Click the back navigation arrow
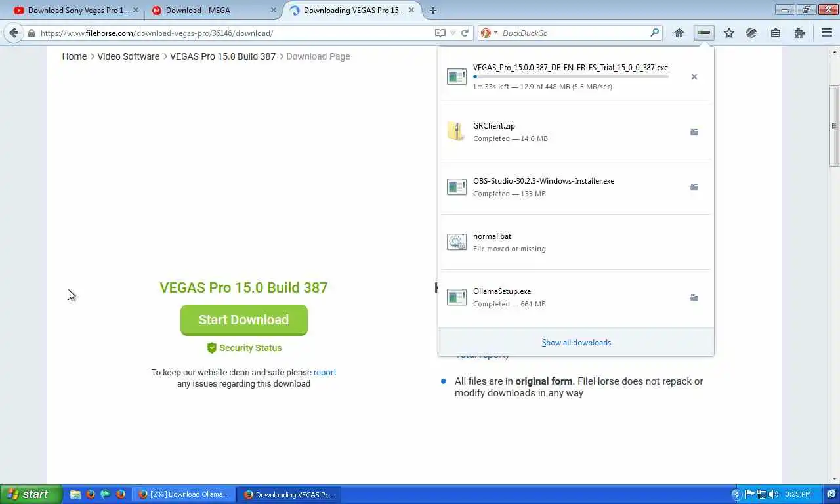 (14, 33)
